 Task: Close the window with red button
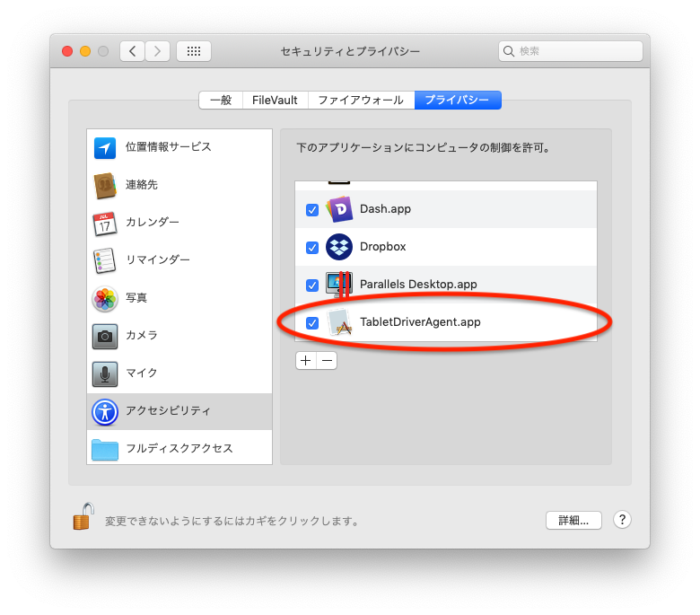coord(67,51)
